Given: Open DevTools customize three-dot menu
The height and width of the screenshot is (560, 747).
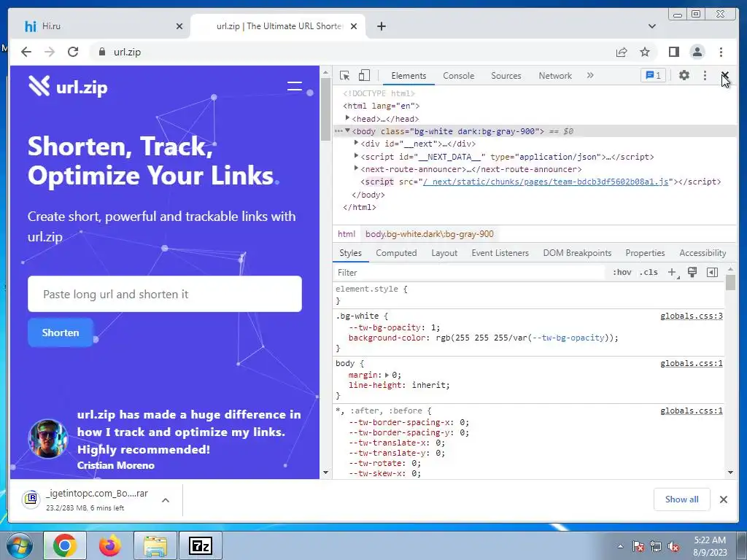Looking at the screenshot, I should pyautogui.click(x=705, y=75).
